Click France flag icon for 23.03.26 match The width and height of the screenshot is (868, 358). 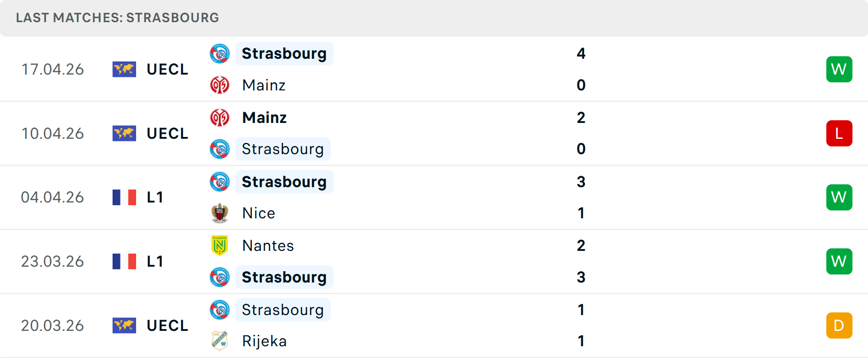pos(124,261)
